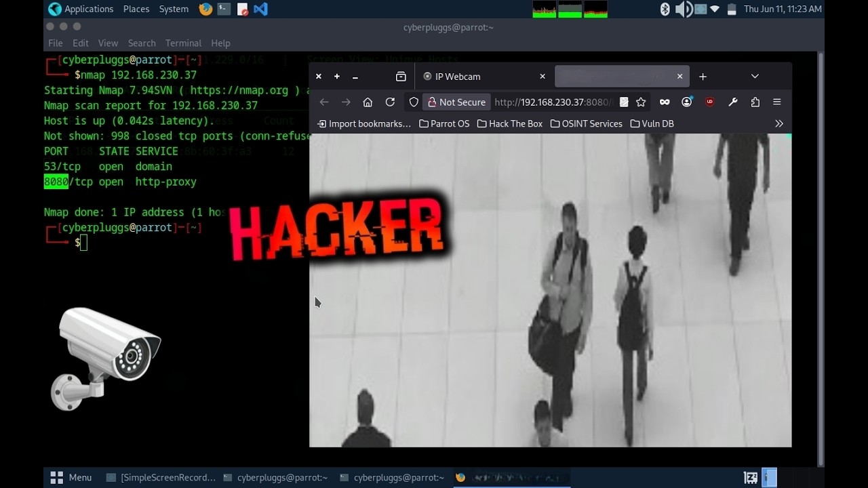This screenshot has height=488, width=868.
Task: Open the browser home page
Action: pyautogui.click(x=368, y=102)
